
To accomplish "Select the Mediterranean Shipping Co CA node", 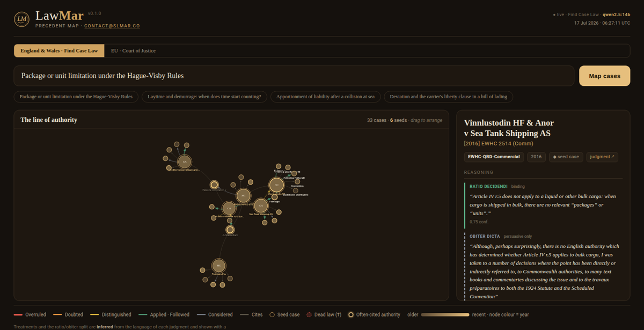I will 185,162.
